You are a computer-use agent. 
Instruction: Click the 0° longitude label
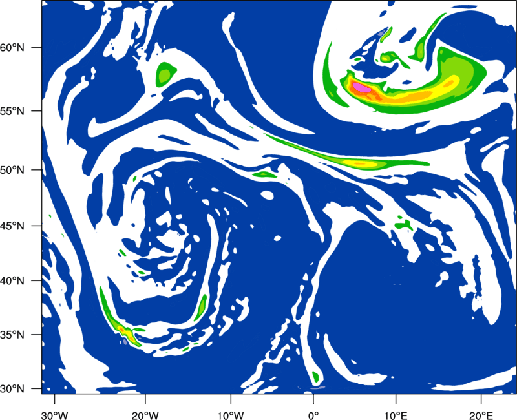[x=313, y=415]
